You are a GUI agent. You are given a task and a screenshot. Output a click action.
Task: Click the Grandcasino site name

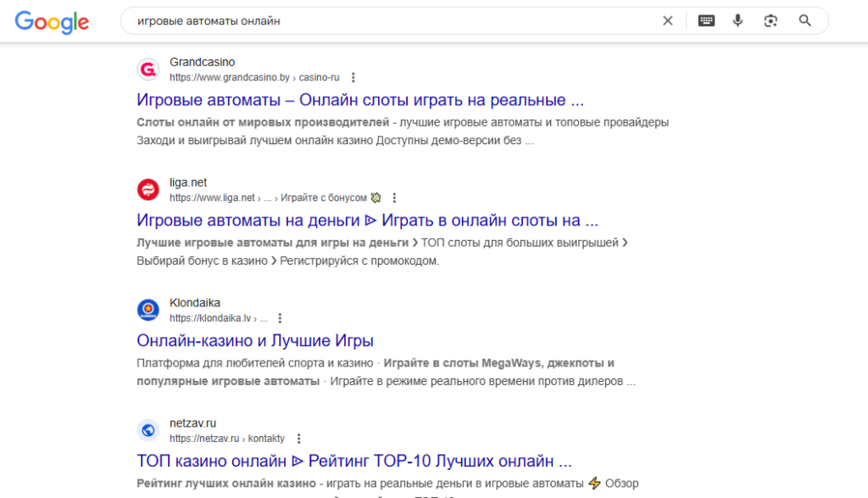[x=202, y=62]
